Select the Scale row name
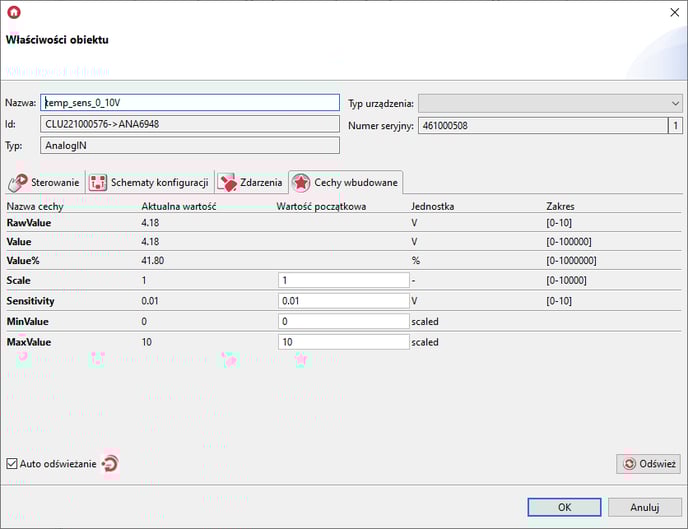 click(18, 280)
